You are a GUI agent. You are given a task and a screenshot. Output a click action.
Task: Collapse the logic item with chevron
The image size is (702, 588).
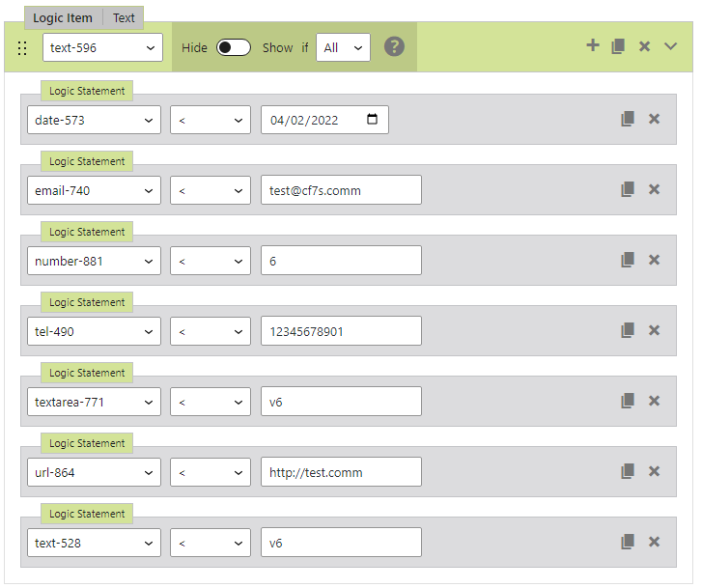[671, 46]
